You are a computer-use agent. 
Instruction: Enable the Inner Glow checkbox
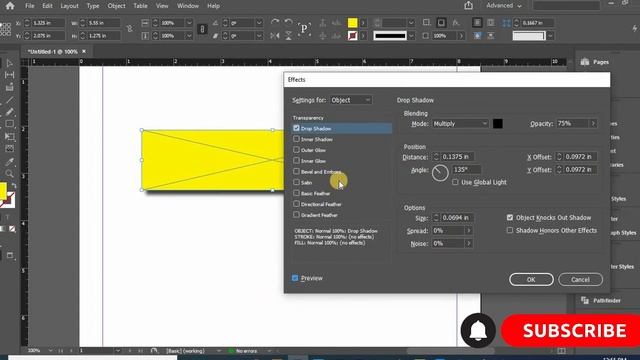coord(296,161)
